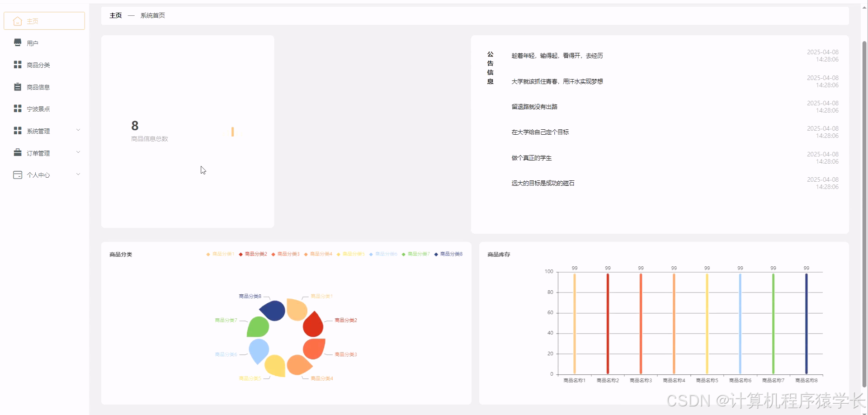Click the orange bar icon beside 商品信息总数
This screenshot has width=868, height=415.
(233, 132)
